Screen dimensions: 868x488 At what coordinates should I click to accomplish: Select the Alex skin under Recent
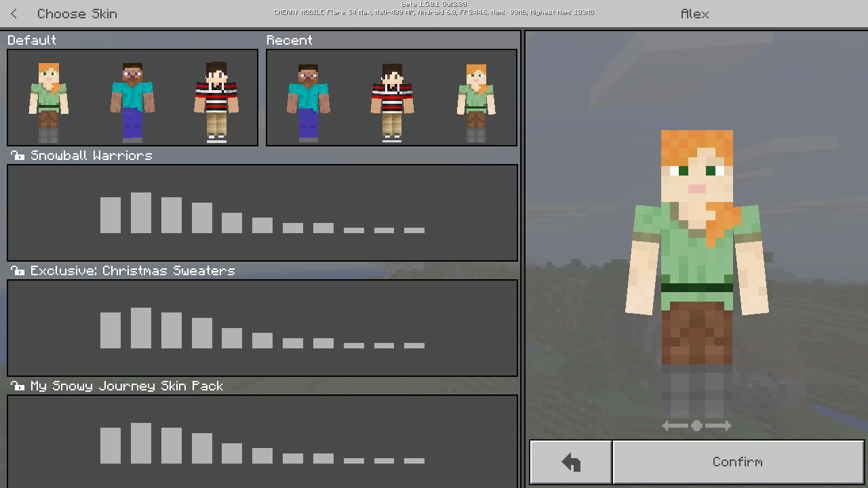476,102
